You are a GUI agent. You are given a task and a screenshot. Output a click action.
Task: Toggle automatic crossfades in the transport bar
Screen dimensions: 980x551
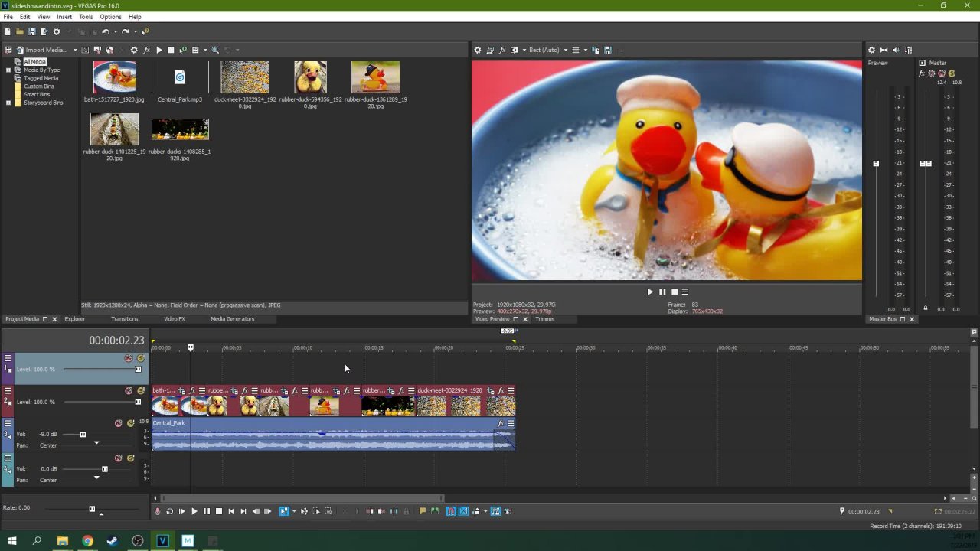coord(463,511)
